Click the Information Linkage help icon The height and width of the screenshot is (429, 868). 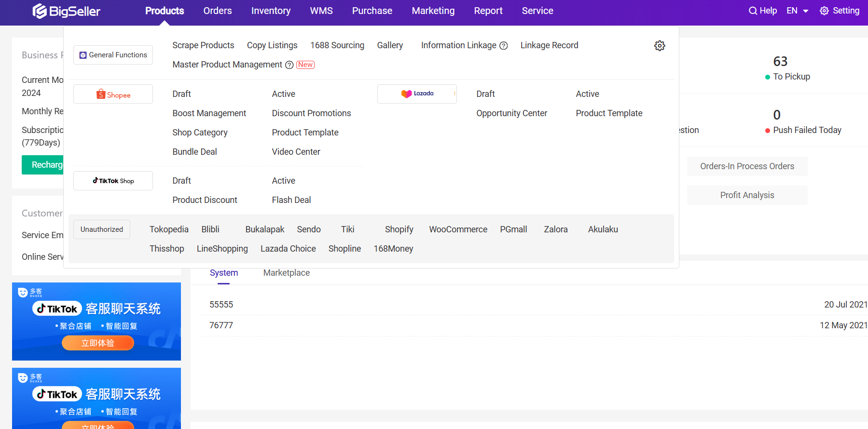pyautogui.click(x=504, y=46)
